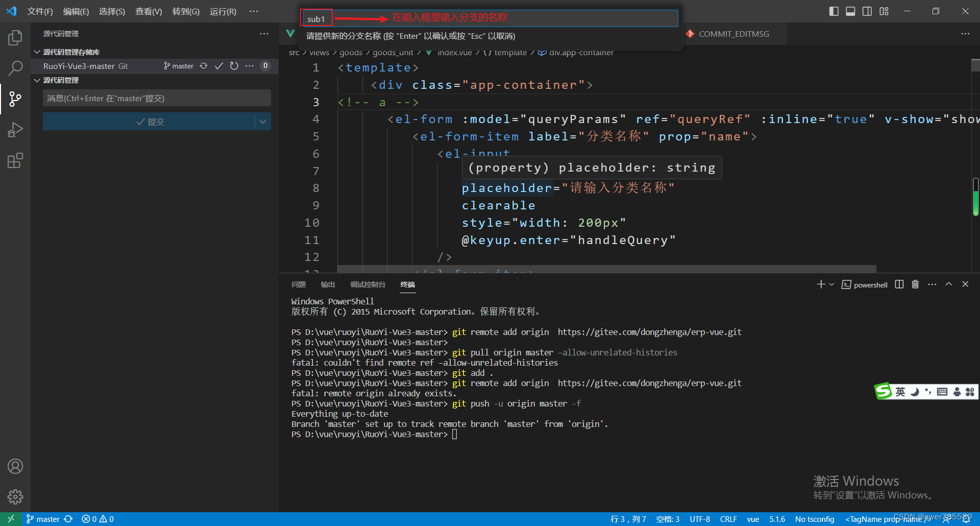The image size is (980, 526).
Task: Kill the terminal with trash icon
Action: [915, 284]
